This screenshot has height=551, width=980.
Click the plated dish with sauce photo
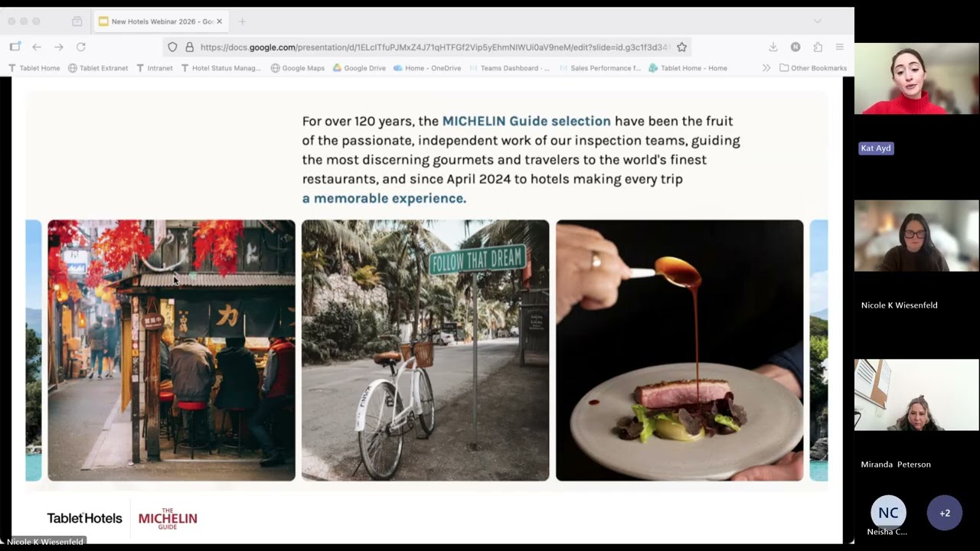click(x=680, y=350)
